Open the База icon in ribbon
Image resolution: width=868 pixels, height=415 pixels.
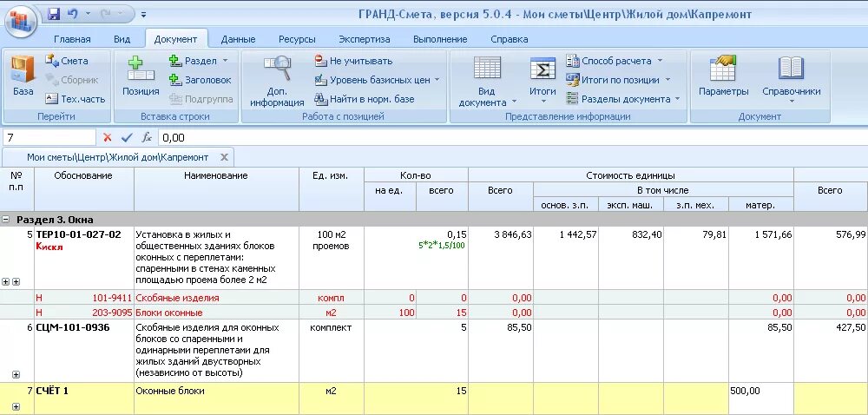click(x=23, y=76)
